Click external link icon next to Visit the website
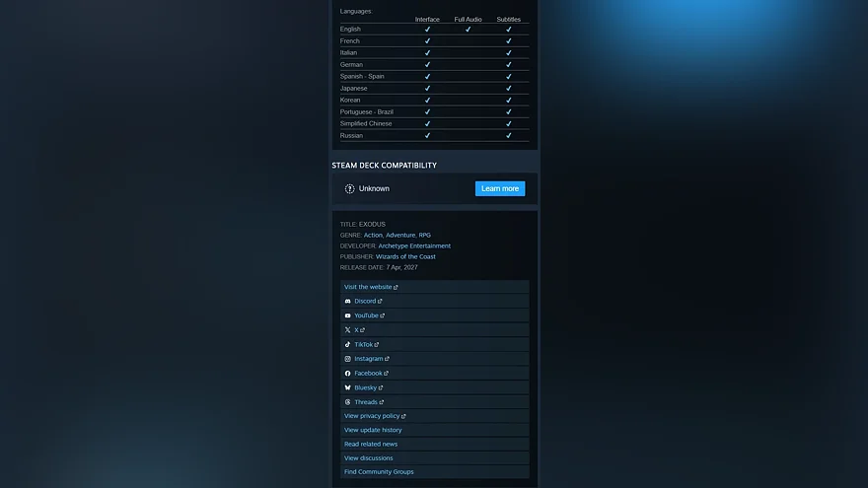The width and height of the screenshot is (868, 488). click(396, 287)
